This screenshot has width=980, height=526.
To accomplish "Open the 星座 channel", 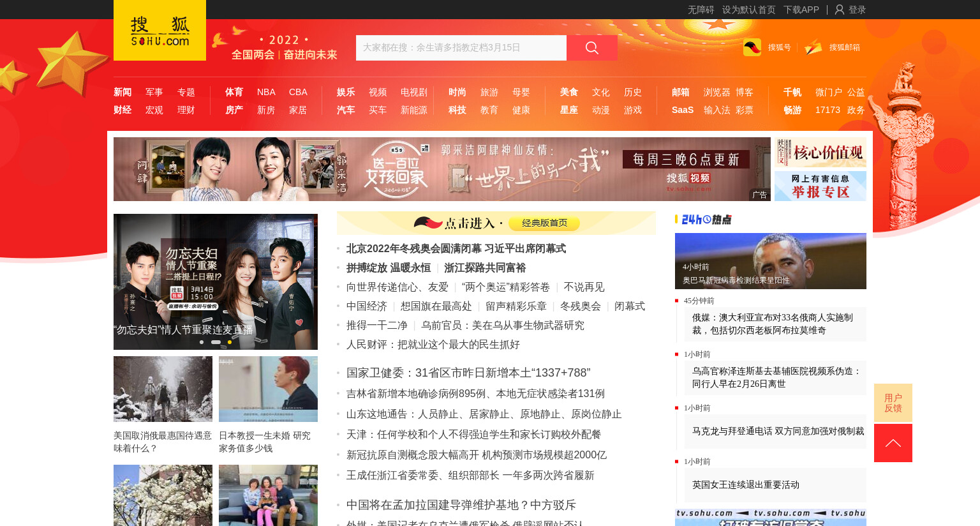I will [x=569, y=110].
